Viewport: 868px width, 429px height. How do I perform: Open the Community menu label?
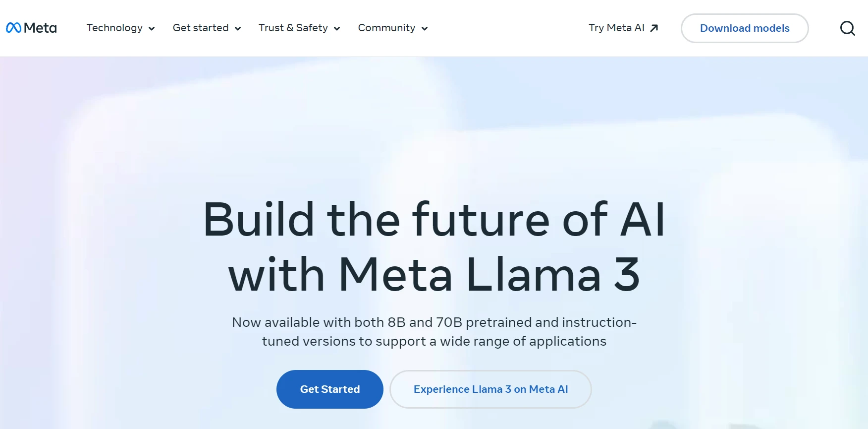tap(386, 28)
